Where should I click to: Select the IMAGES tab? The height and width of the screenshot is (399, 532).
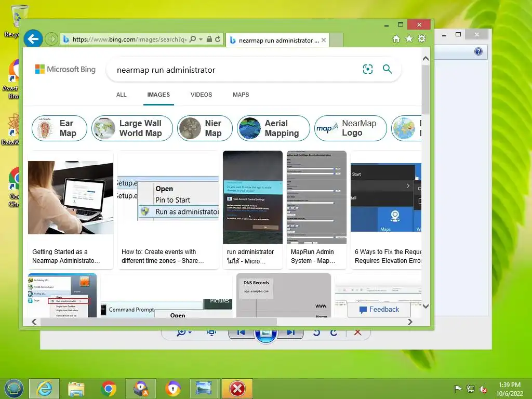point(158,95)
